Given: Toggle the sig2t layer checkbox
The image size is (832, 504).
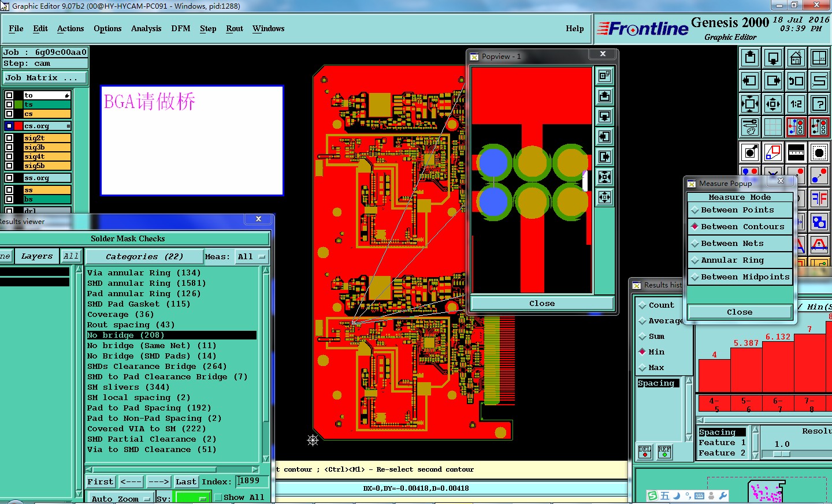Looking at the screenshot, I should 9,138.
